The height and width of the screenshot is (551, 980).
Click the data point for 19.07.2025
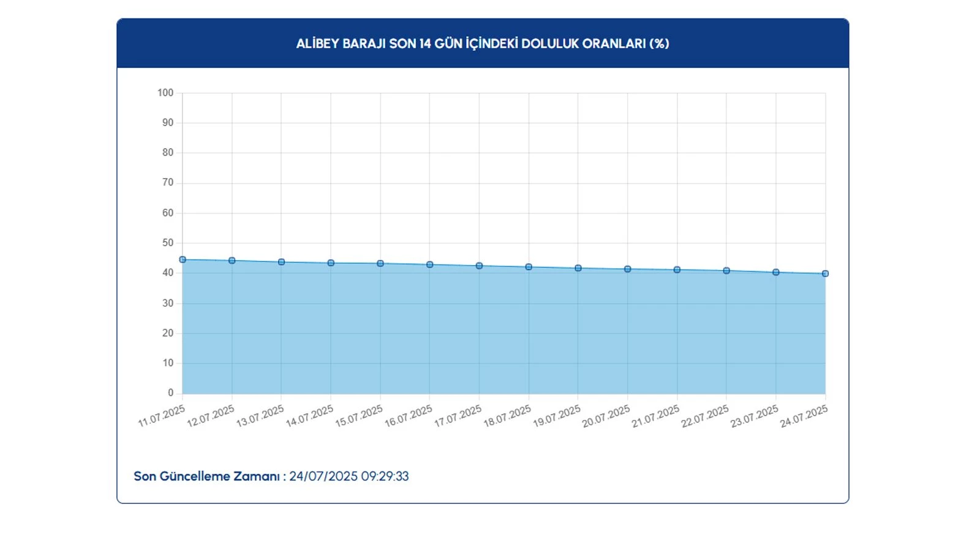[578, 268]
